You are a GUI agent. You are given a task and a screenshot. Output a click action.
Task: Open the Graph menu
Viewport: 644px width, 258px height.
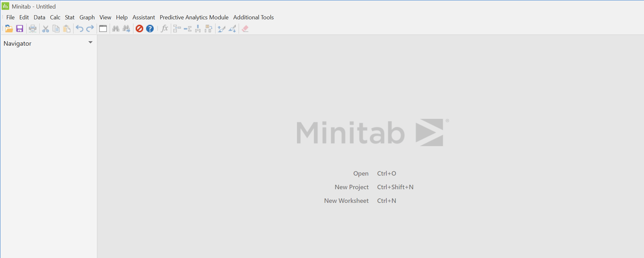pos(87,17)
